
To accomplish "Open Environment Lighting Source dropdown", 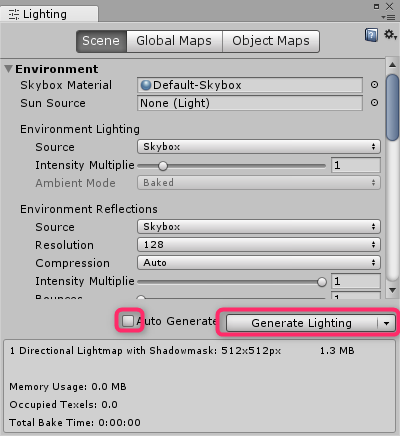I will pyautogui.click(x=259, y=147).
